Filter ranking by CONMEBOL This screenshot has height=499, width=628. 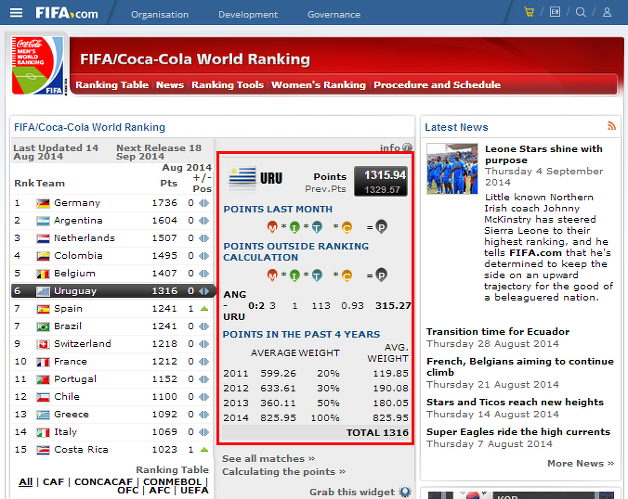coord(172,482)
